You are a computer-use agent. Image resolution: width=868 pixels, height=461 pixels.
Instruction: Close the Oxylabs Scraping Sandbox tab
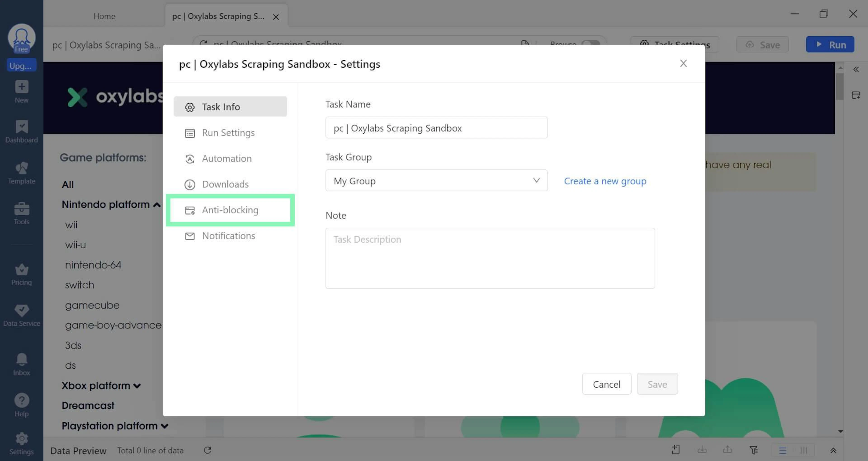coord(276,17)
